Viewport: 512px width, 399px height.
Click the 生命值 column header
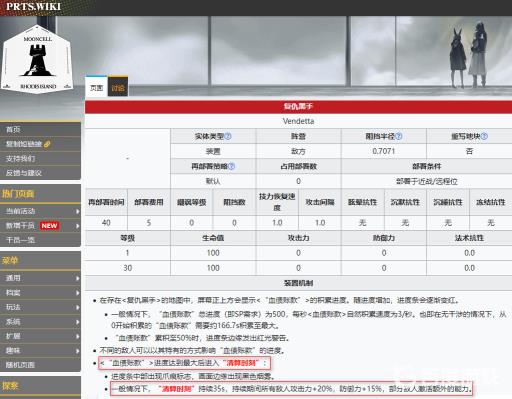(x=213, y=238)
